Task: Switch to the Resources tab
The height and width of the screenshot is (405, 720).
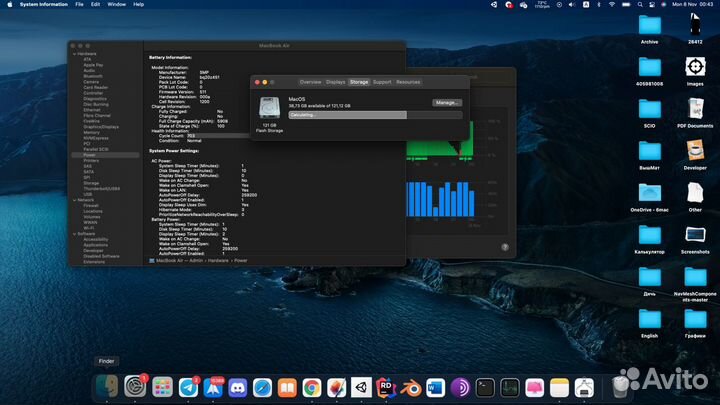Action: point(408,82)
